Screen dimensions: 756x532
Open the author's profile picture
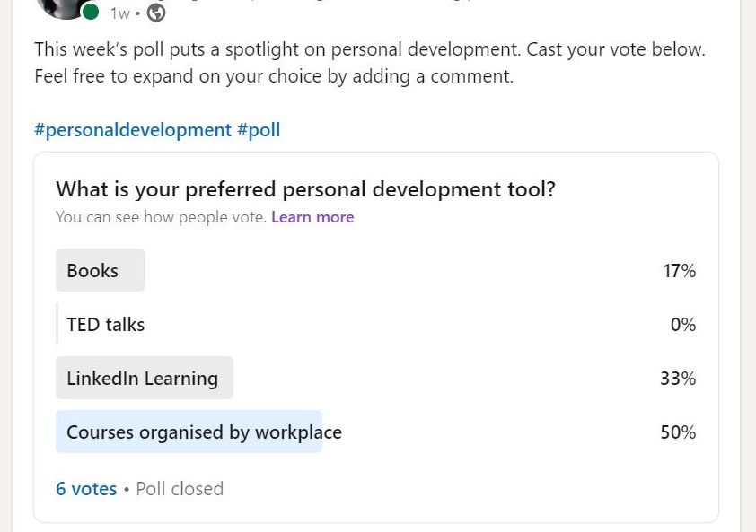pyautogui.click(x=61, y=5)
